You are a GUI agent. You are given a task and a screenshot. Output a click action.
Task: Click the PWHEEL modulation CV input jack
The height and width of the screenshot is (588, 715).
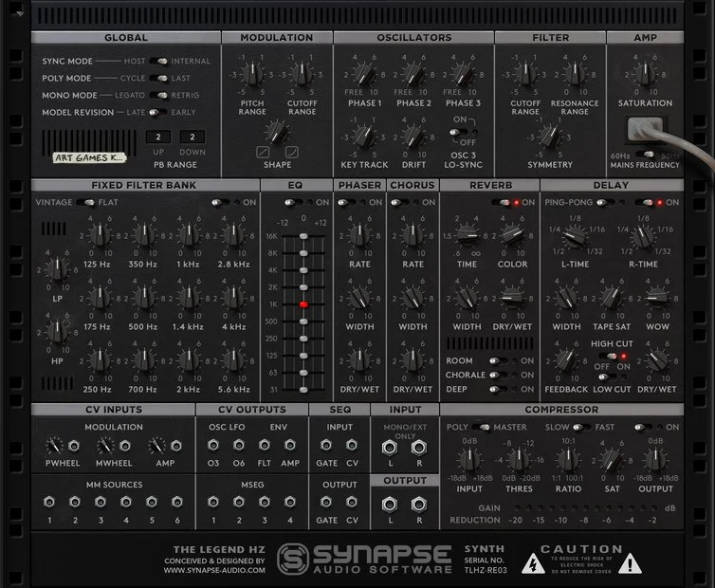pos(74,446)
